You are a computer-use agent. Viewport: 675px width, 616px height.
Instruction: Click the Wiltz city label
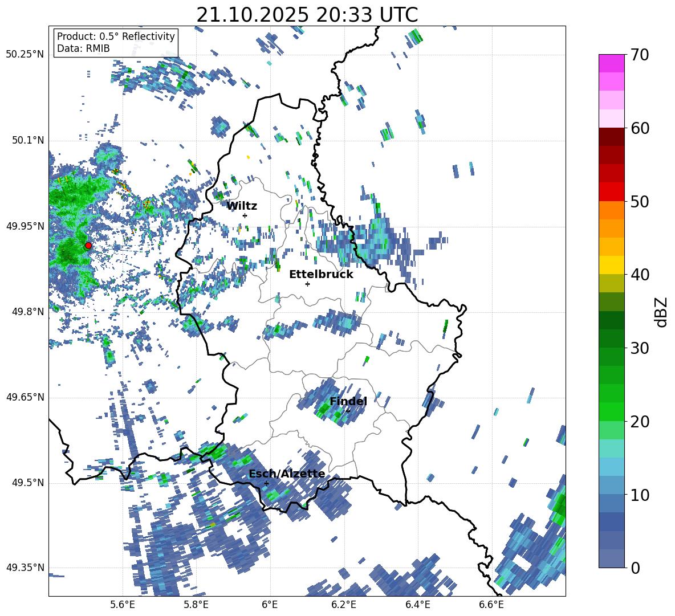click(x=242, y=206)
